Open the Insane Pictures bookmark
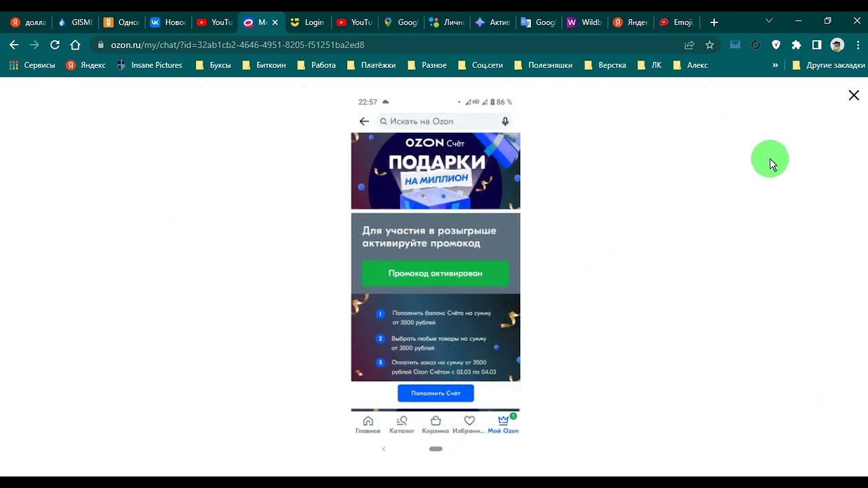Image resolution: width=868 pixels, height=488 pixels. [x=150, y=65]
